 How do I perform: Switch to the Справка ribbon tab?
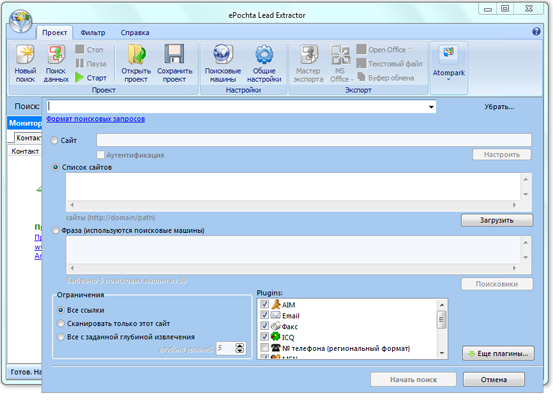tap(135, 32)
